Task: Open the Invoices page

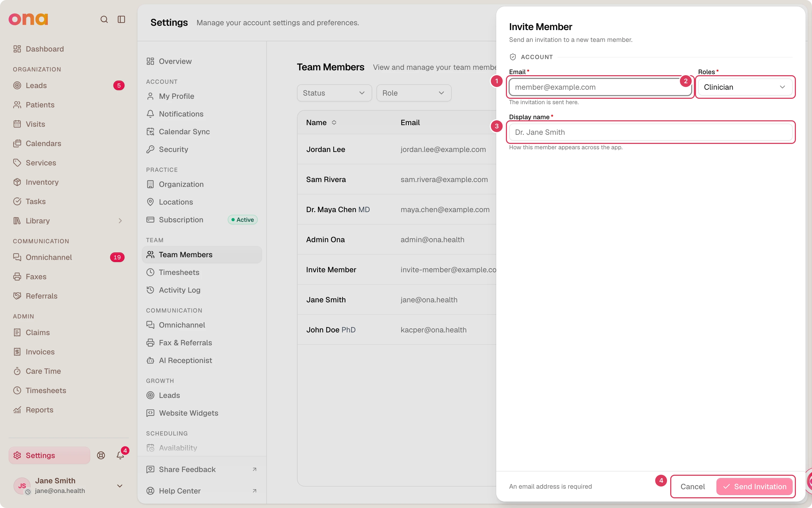Action: (x=68, y=352)
